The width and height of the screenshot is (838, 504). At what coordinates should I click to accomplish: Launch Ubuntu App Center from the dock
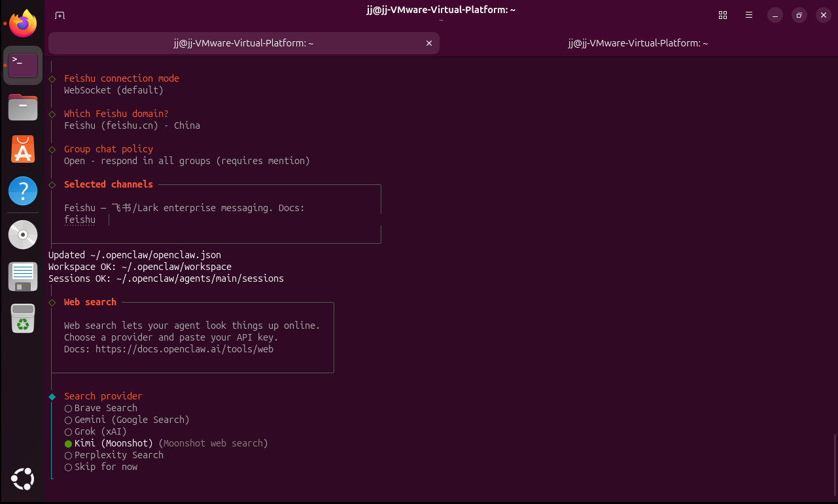click(23, 150)
